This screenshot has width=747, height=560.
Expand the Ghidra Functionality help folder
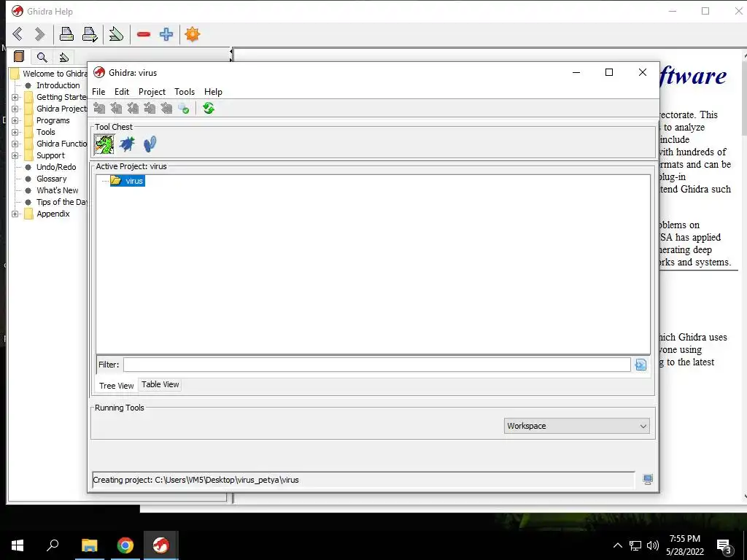[x=15, y=144]
